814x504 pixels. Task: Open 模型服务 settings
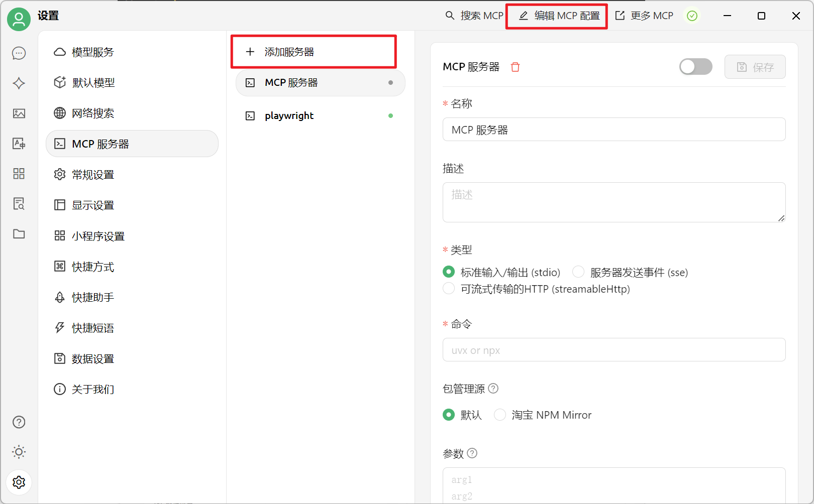[132, 52]
